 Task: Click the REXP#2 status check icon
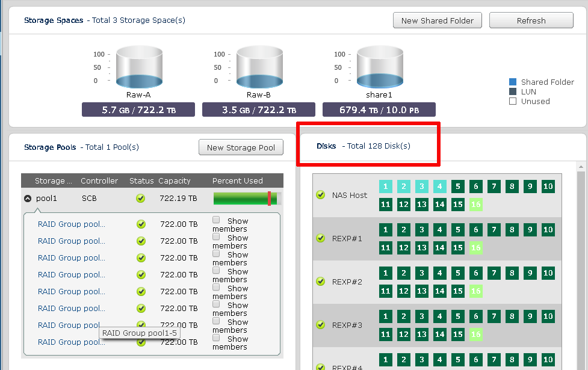(x=320, y=282)
